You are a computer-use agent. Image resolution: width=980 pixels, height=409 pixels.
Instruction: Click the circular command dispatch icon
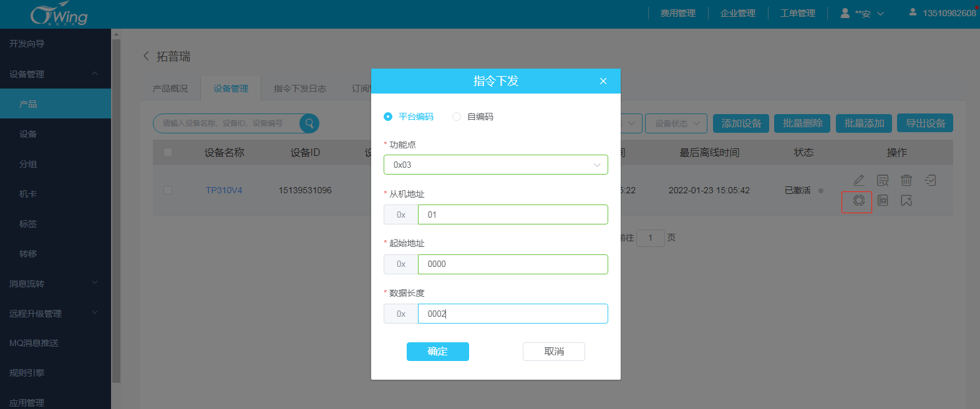click(859, 201)
